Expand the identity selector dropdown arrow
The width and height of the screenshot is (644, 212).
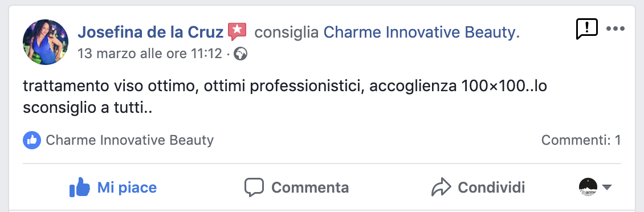pos(607,187)
